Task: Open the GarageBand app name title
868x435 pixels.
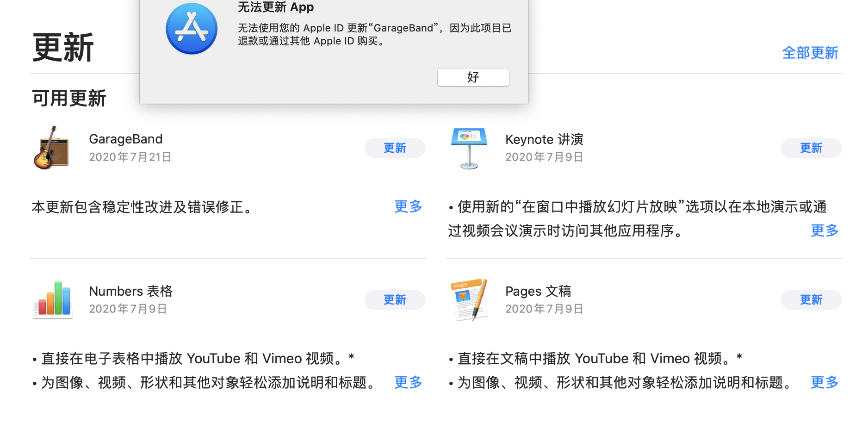Action: (x=125, y=139)
